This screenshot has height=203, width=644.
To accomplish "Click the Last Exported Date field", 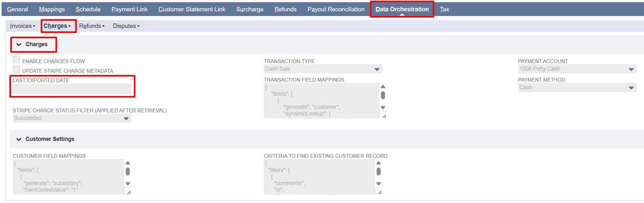I will coord(72,89).
